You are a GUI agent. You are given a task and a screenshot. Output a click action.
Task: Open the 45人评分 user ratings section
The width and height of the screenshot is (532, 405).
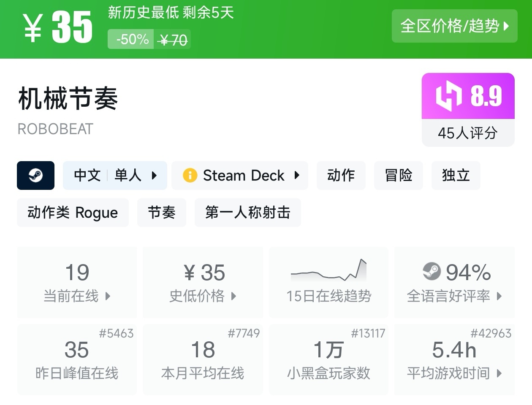(x=468, y=133)
